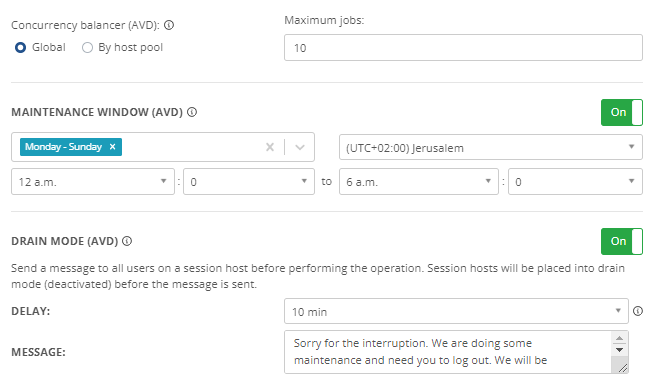
Task: Turn off the Maintenance Window toggle
Action: 622,112
